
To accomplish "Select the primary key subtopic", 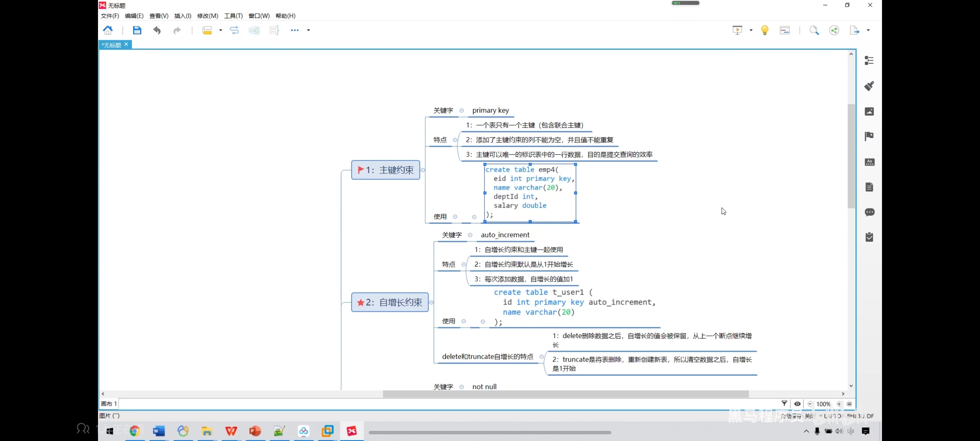I will point(490,110).
